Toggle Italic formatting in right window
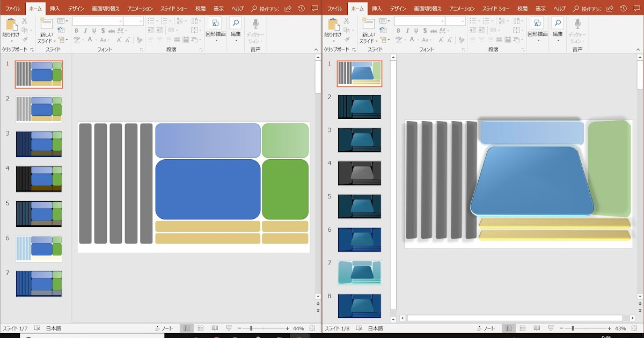The image size is (644, 338). point(407,31)
